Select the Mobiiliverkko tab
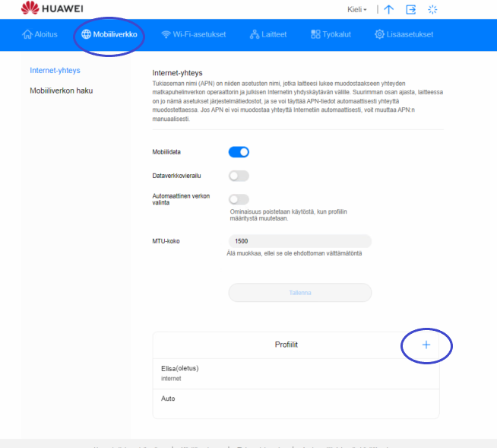This screenshot has height=448, width=497. [x=109, y=34]
